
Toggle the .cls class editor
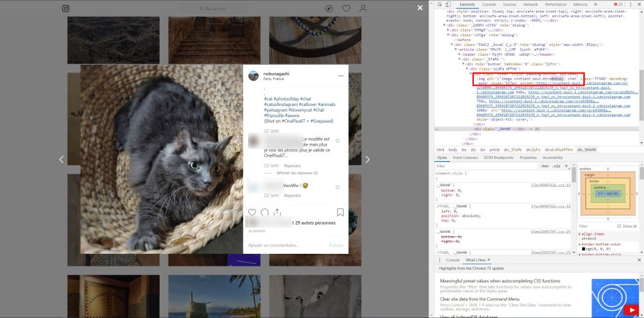coord(556,166)
